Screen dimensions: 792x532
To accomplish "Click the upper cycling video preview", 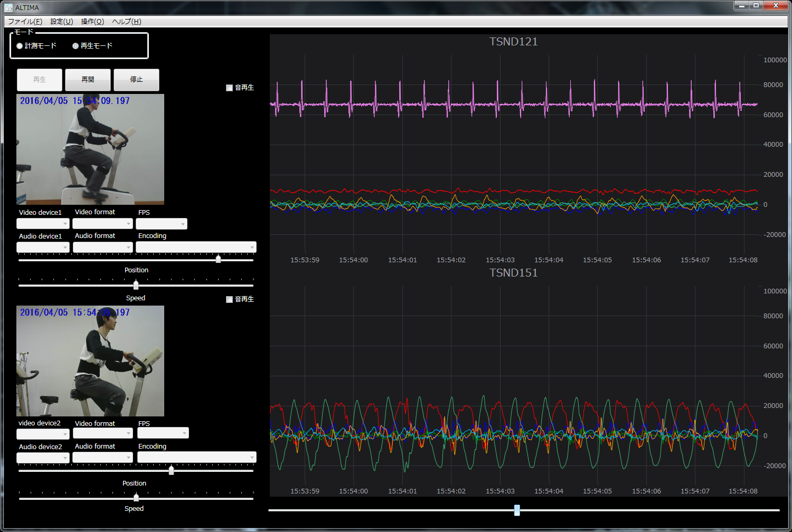I will [x=90, y=149].
